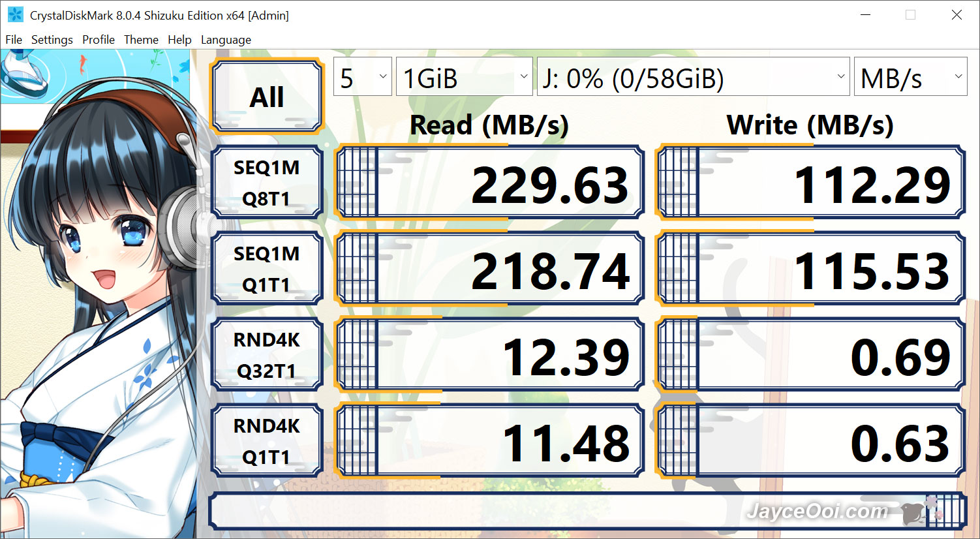This screenshot has width=980, height=539.
Task: Run the SEQ1M Q1T1 test
Action: (267, 269)
